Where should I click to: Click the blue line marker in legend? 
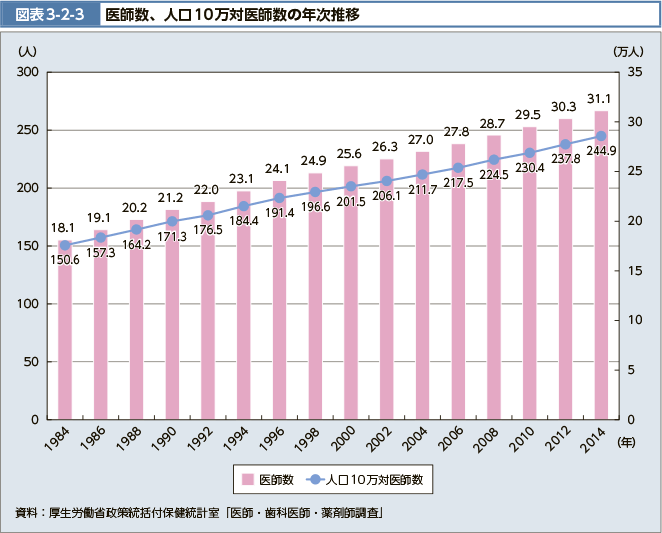coord(316,480)
